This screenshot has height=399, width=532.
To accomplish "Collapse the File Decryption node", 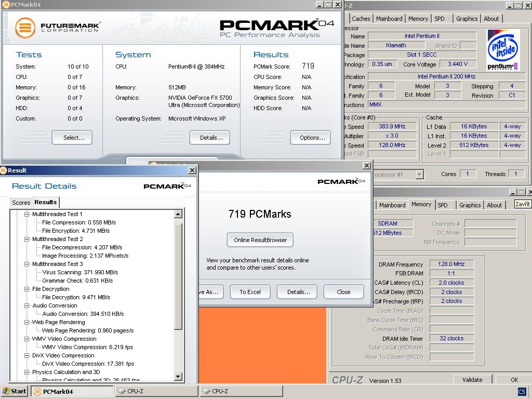I will point(27,289).
